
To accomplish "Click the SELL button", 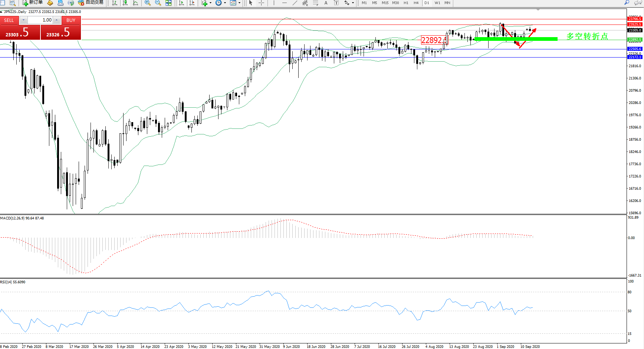I will point(9,20).
